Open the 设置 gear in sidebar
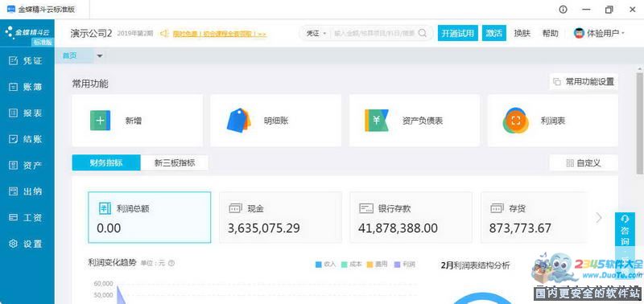Image resolution: width=644 pixels, height=304 pixels. (14, 244)
